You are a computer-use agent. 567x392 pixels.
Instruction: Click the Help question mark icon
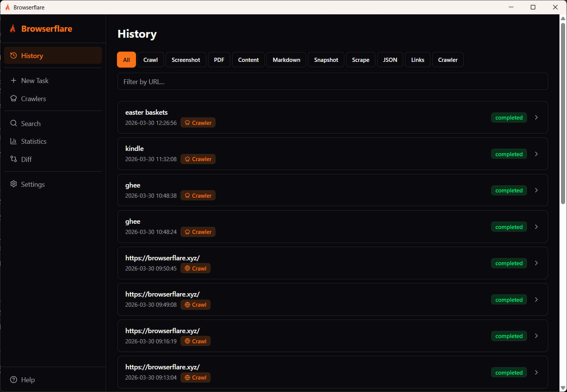coord(14,380)
